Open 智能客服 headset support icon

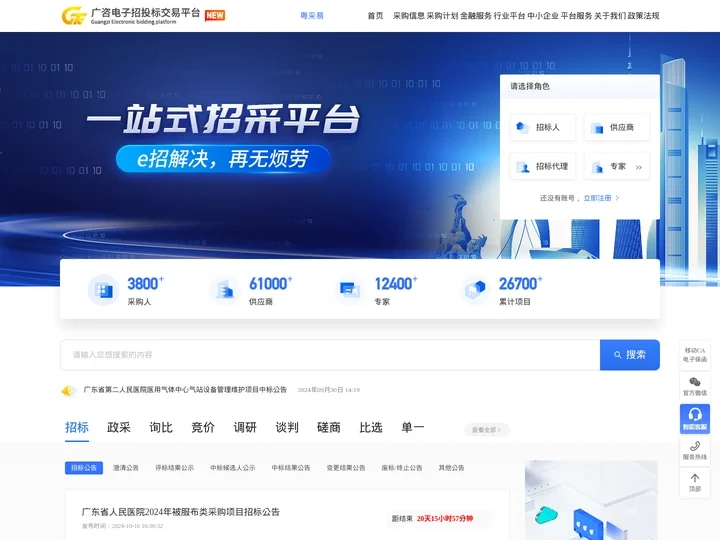tap(694, 415)
